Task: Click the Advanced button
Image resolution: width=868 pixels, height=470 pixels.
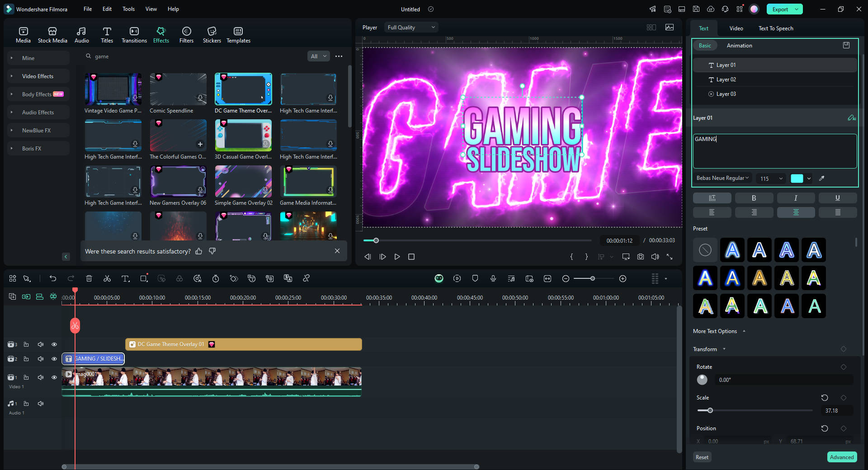Action: click(x=842, y=457)
